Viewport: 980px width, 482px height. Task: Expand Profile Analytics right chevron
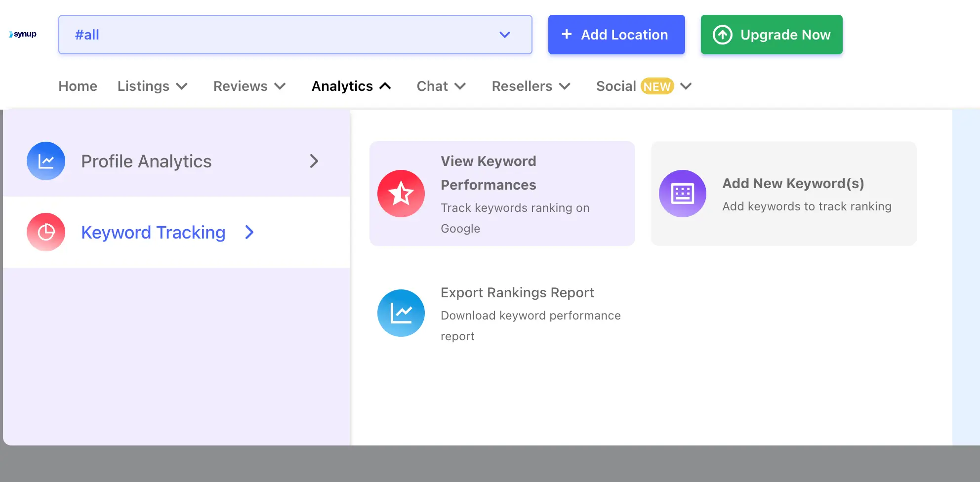click(x=314, y=161)
